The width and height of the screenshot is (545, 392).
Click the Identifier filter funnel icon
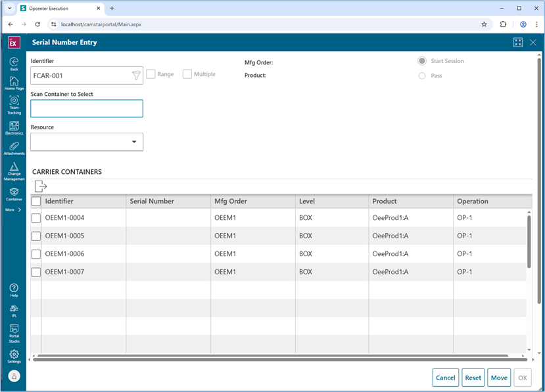point(136,76)
